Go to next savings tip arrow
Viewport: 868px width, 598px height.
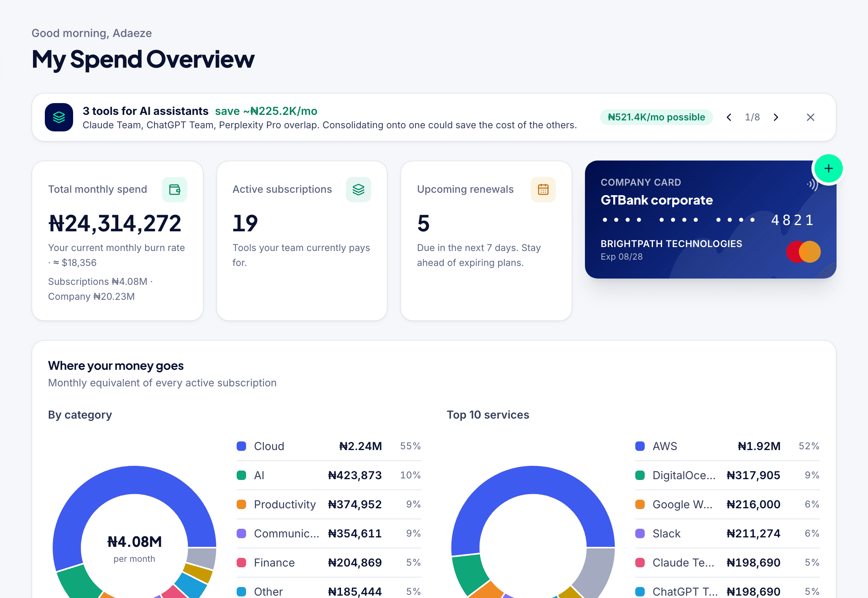click(x=776, y=117)
